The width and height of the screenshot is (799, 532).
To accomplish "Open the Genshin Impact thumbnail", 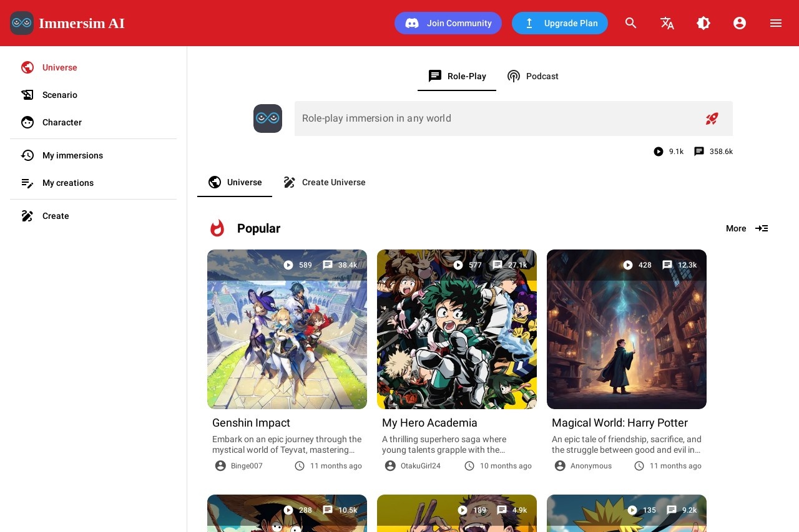I will [287, 329].
